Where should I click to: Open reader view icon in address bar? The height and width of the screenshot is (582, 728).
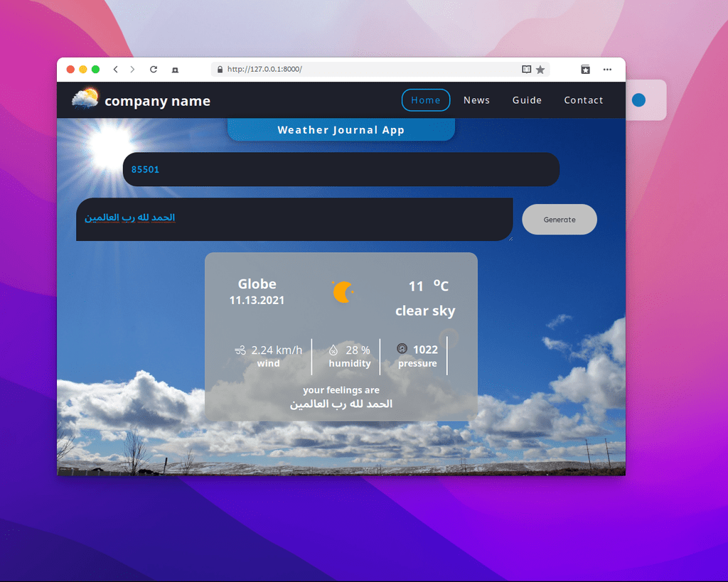coord(527,69)
